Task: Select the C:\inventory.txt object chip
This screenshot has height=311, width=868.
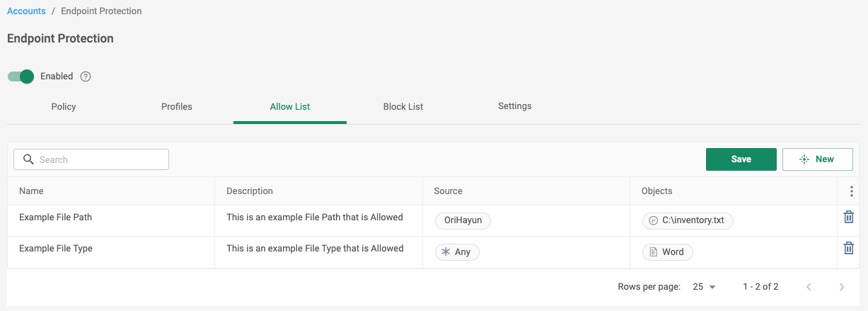Action: pyautogui.click(x=688, y=220)
